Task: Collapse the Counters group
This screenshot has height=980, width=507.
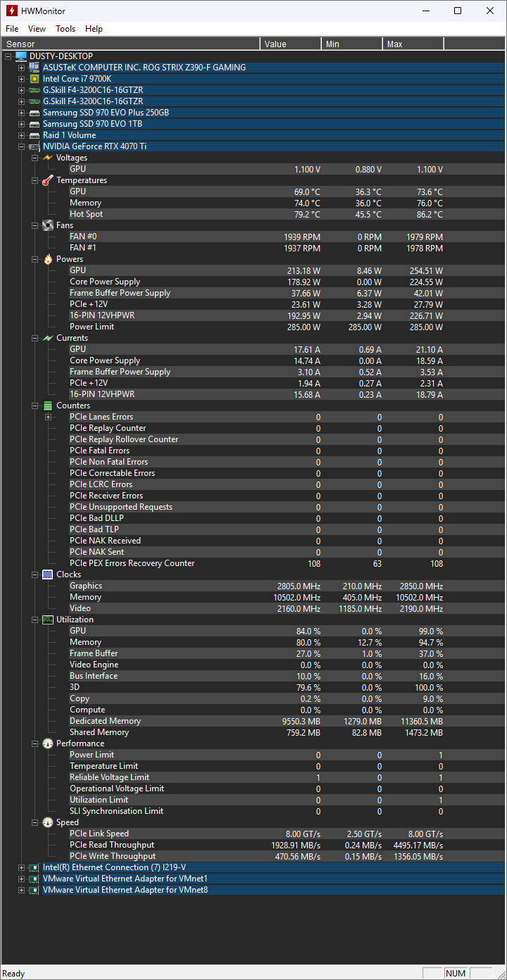Action: (x=35, y=406)
